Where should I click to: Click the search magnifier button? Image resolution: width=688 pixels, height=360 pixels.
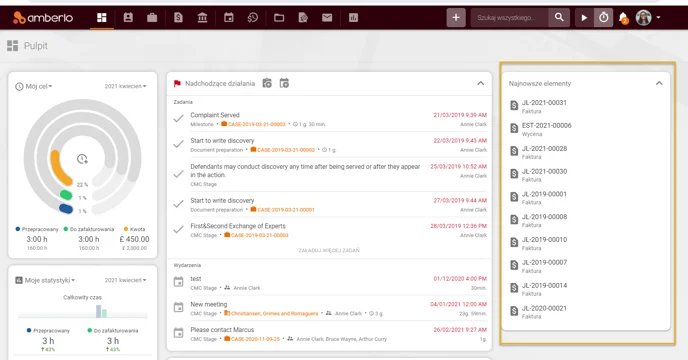pyautogui.click(x=559, y=18)
